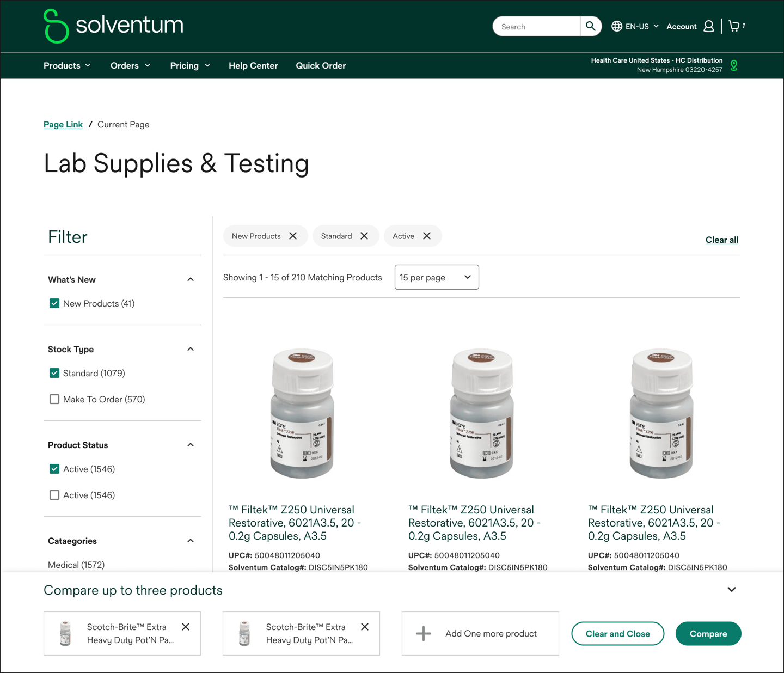Click the first Scotch-Brite compare thumbnail
The image size is (784, 673).
(x=65, y=633)
